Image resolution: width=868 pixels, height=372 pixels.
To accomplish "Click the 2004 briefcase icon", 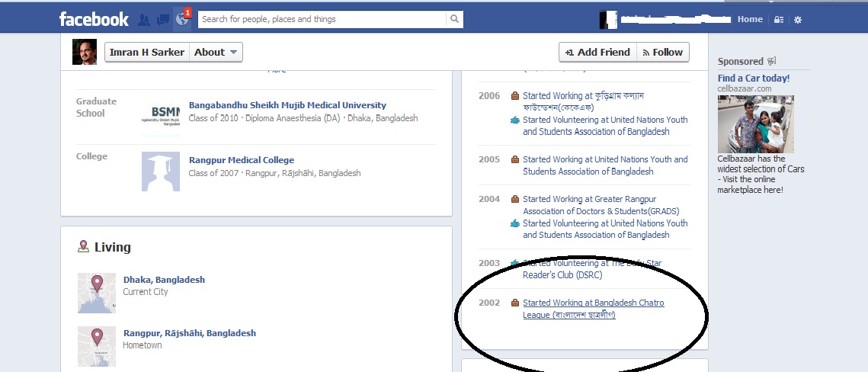I will coord(515,199).
